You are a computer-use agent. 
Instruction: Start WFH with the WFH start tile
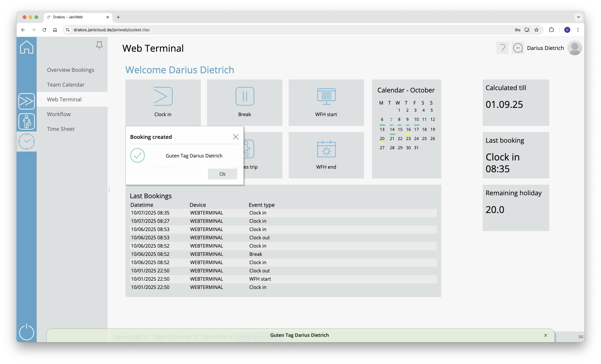point(326,102)
